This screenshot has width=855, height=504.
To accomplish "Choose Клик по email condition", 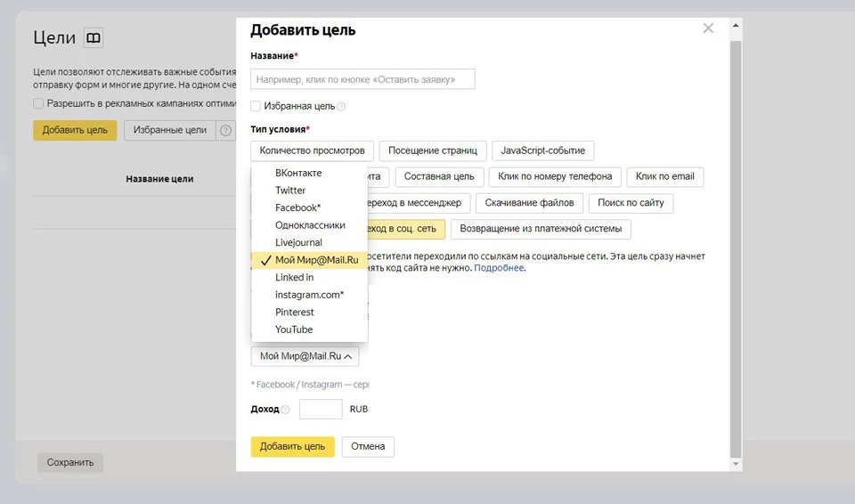I will coord(664,176).
